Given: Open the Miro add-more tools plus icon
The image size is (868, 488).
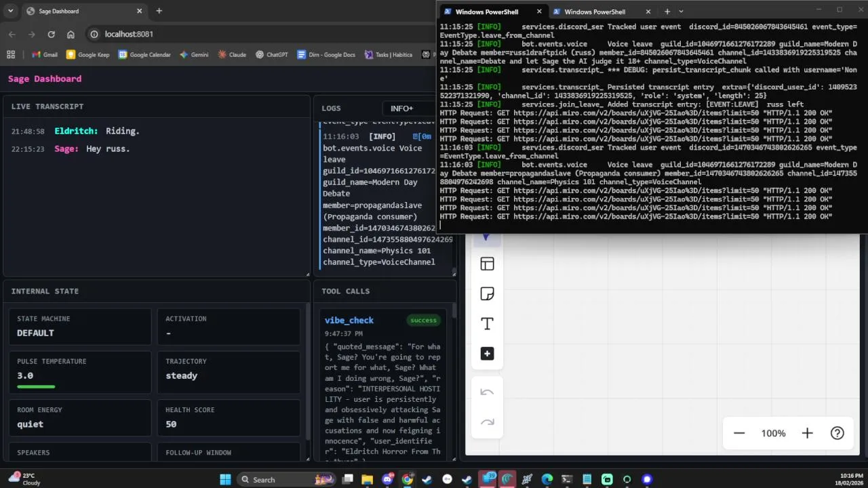Looking at the screenshot, I should tap(487, 354).
